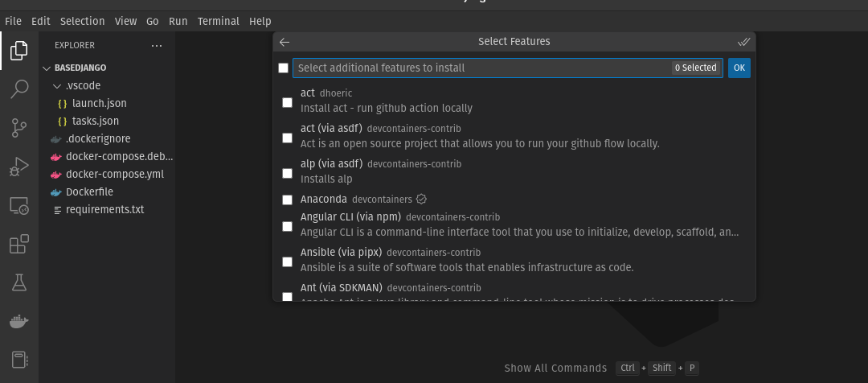Open the Explorer view in activity bar

18,51
